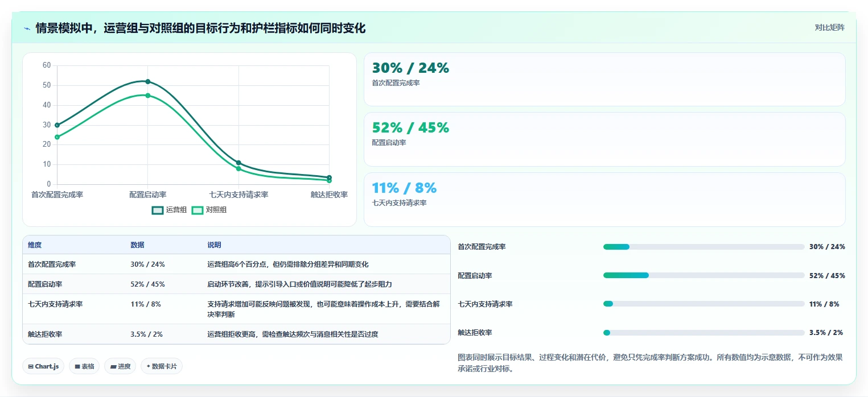The width and height of the screenshot is (868, 397).
Task: Click the 52% / 45% table cell
Action: pos(147,284)
